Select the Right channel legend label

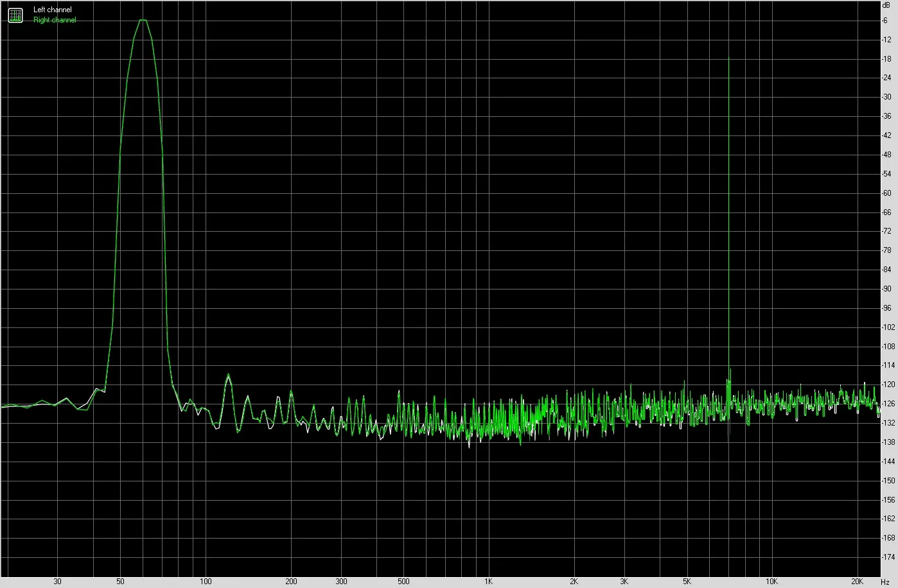[x=55, y=20]
